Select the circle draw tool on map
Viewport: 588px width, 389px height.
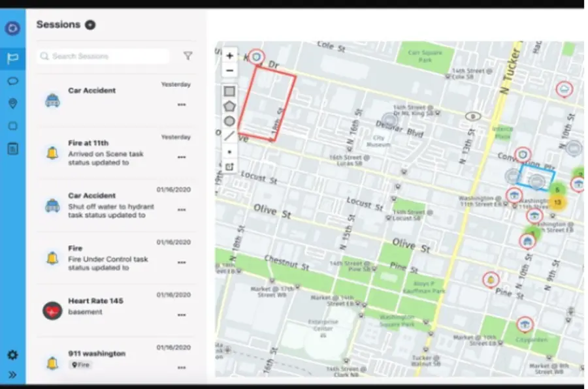point(229,121)
